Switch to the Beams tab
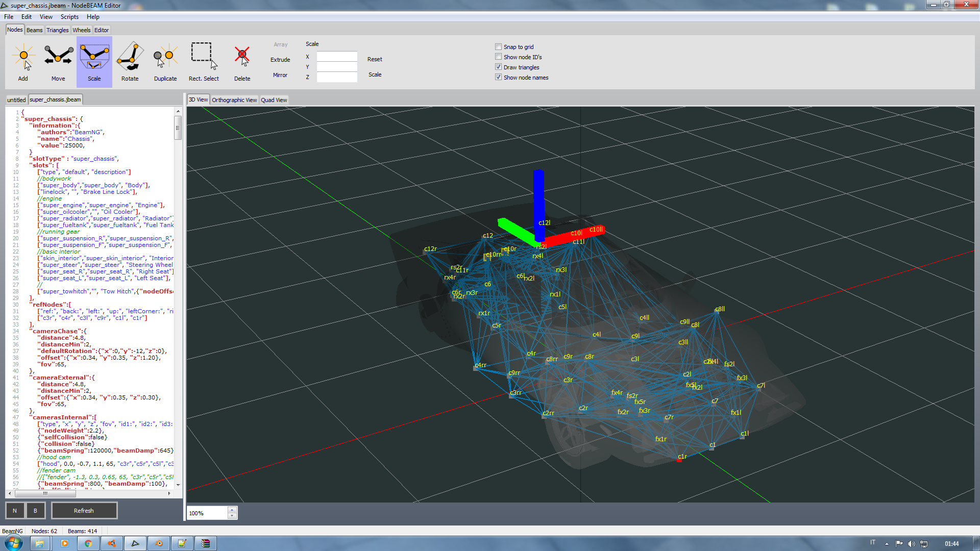 pos(35,30)
